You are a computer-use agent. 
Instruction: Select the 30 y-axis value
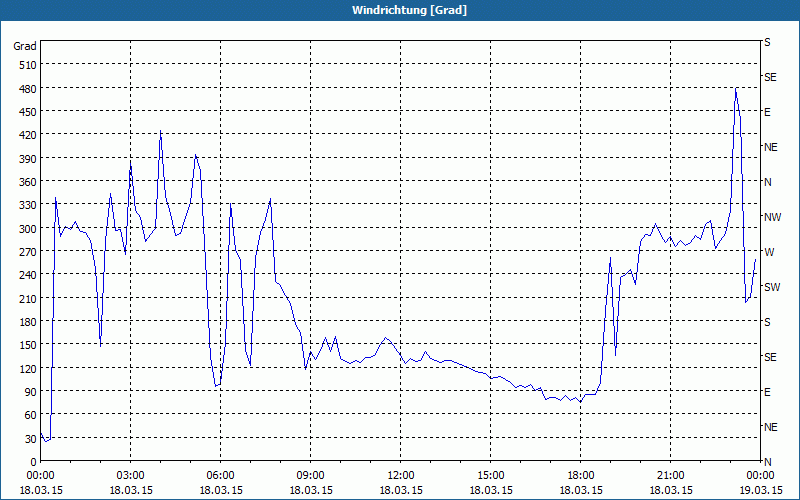tap(31, 439)
